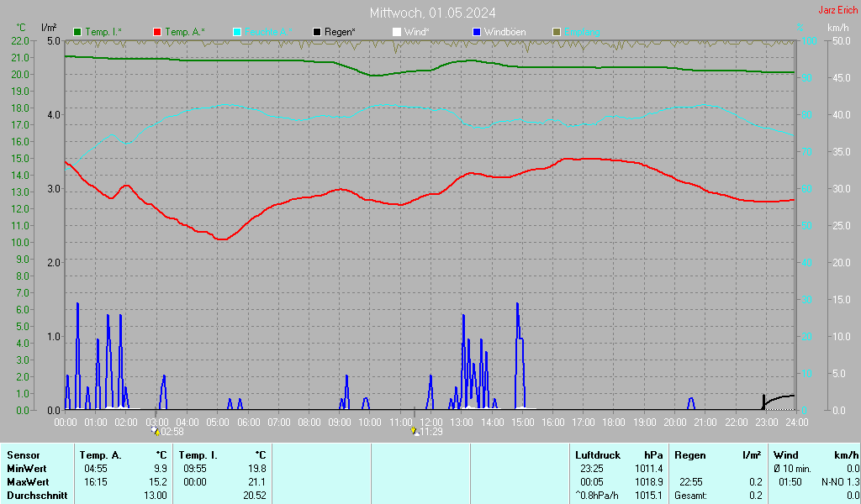
Task: Click the olive legend square at top
Action: pos(556,32)
